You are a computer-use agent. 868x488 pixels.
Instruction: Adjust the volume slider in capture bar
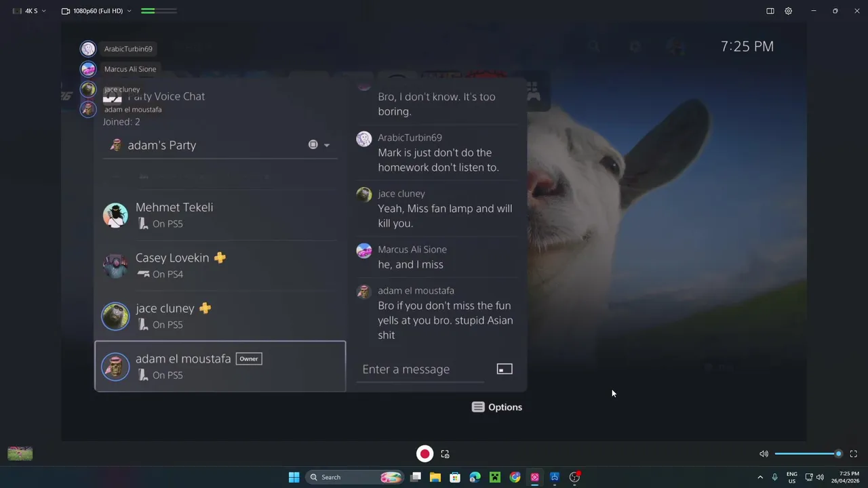click(x=808, y=454)
